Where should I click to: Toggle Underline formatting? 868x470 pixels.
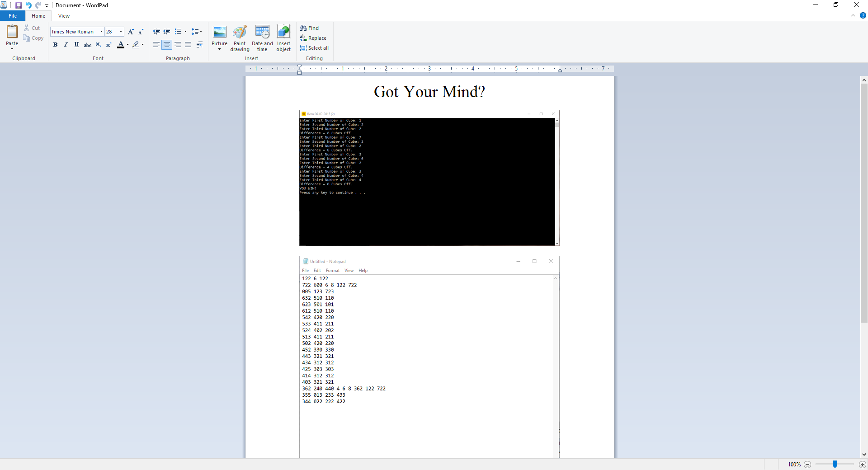coord(76,45)
